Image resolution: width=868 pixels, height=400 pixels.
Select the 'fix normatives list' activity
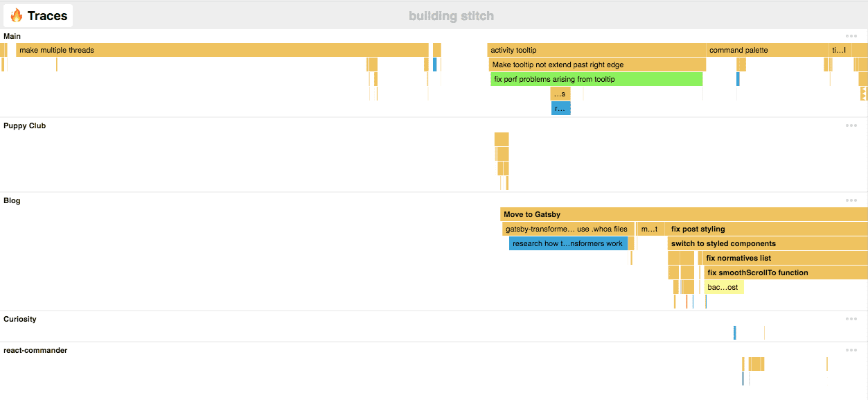(x=785, y=258)
